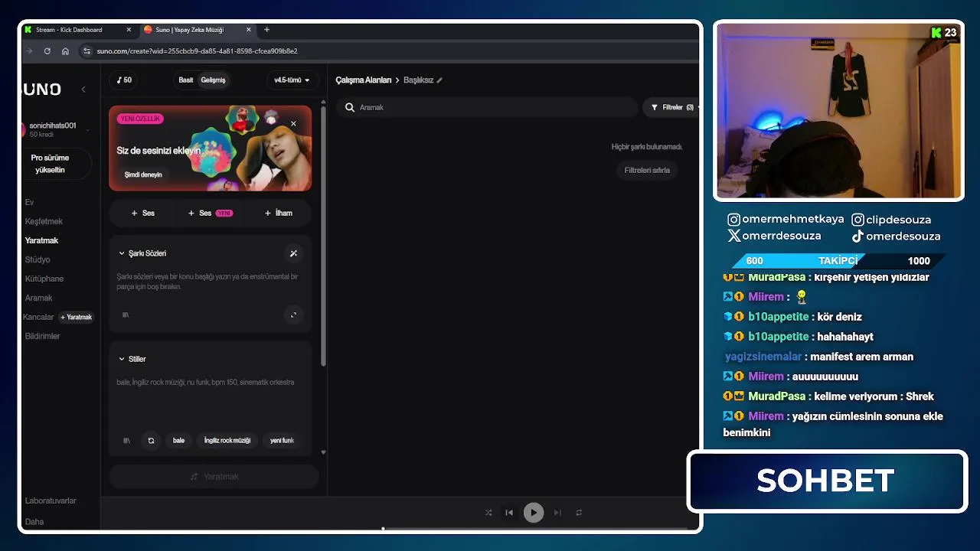Image resolution: width=980 pixels, height=551 pixels.
Task: Open the Filtreler (3) dropdown
Action: point(672,108)
